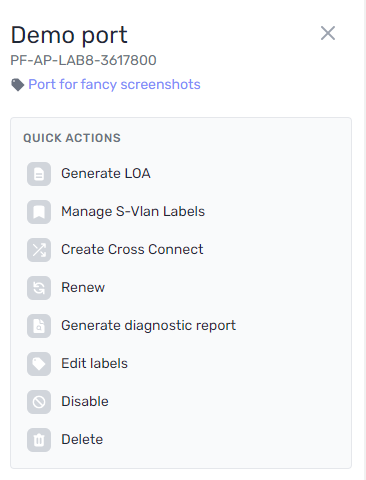This screenshot has width=366, height=480.
Task: Click the Create Cross Connect shuffle icon
Action: click(x=39, y=250)
